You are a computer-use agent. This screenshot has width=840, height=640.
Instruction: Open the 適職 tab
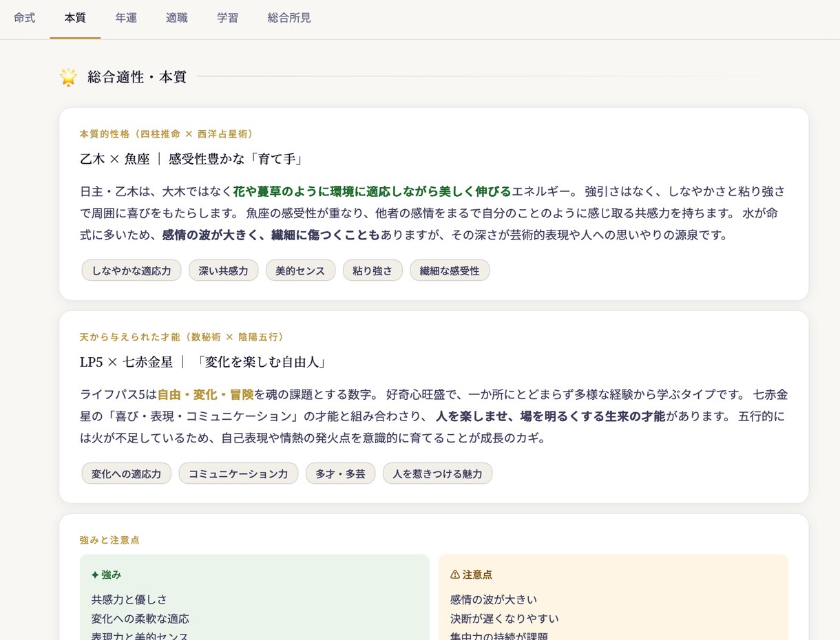[177, 19]
